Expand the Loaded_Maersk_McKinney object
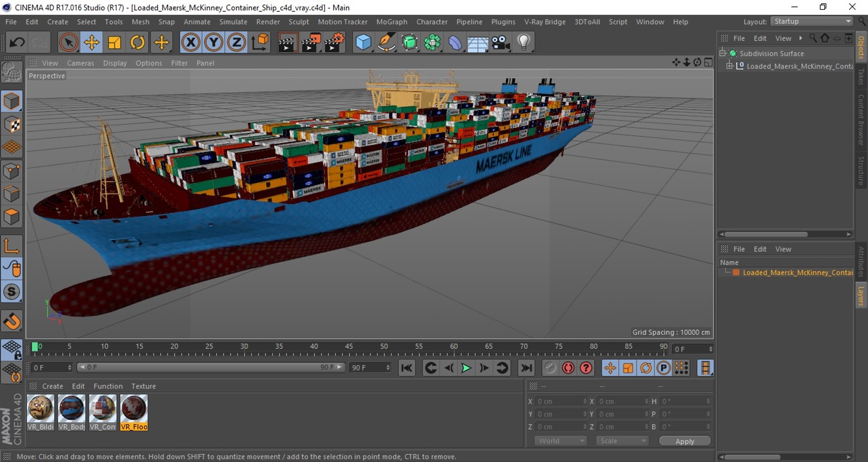This screenshot has height=462, width=868. pyautogui.click(x=729, y=66)
